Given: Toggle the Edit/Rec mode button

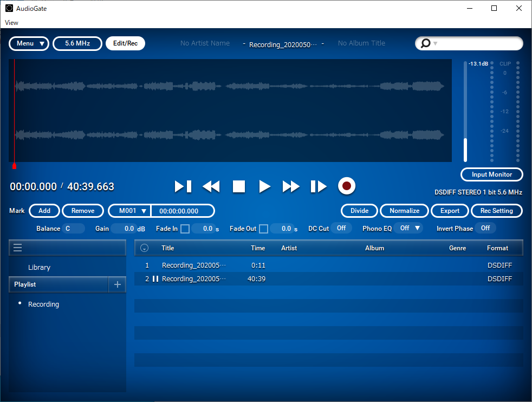Looking at the screenshot, I should pos(126,43).
